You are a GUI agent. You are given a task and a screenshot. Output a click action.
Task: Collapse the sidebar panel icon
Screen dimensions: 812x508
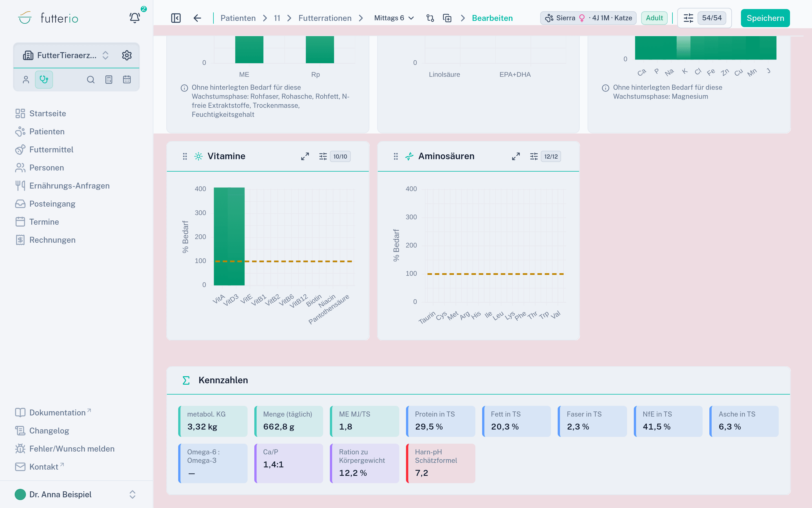176,18
